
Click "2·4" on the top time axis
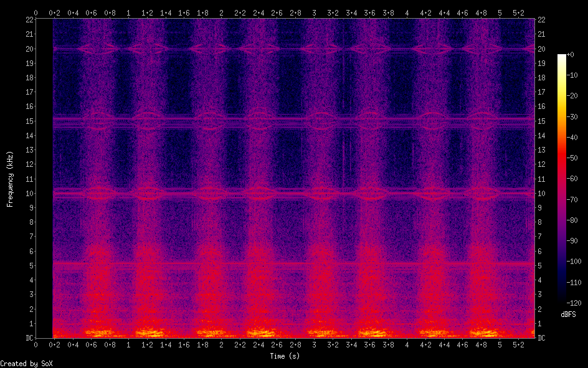coord(258,13)
